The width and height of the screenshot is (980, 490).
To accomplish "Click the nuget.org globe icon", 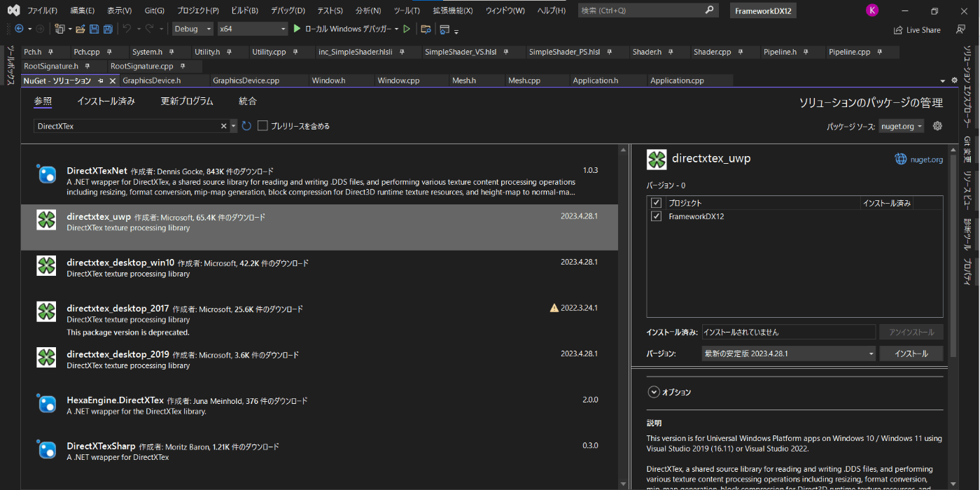I will tap(901, 159).
